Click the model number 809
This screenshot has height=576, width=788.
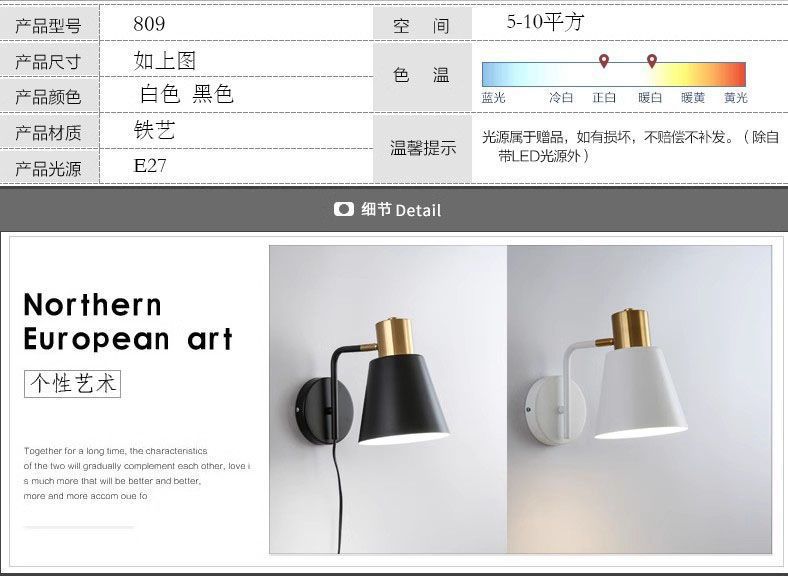coord(149,24)
